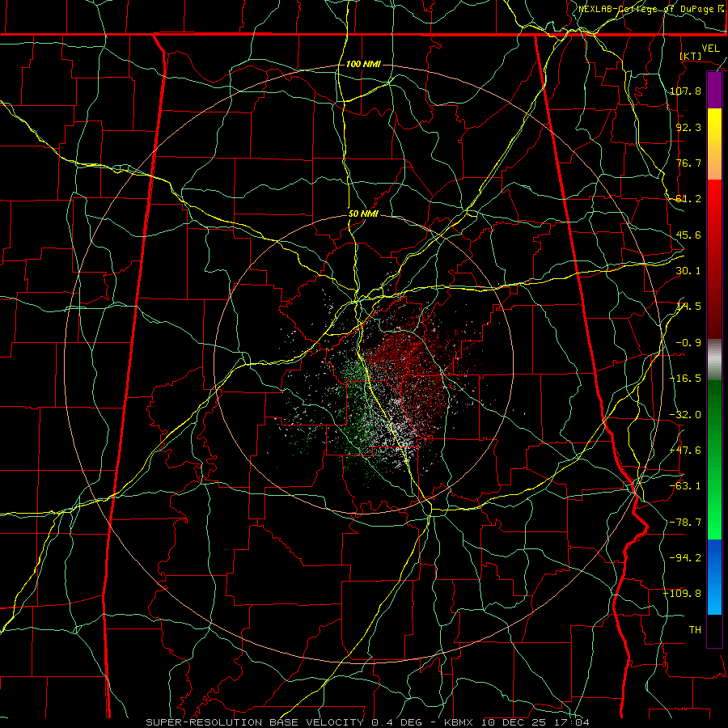Click the '50 NMI' range ring label
The height and width of the screenshot is (728, 728).
coord(363,214)
